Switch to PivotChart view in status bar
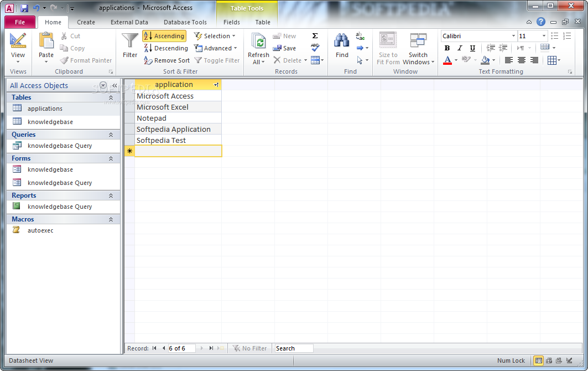This screenshot has width=588, height=371. click(x=559, y=360)
